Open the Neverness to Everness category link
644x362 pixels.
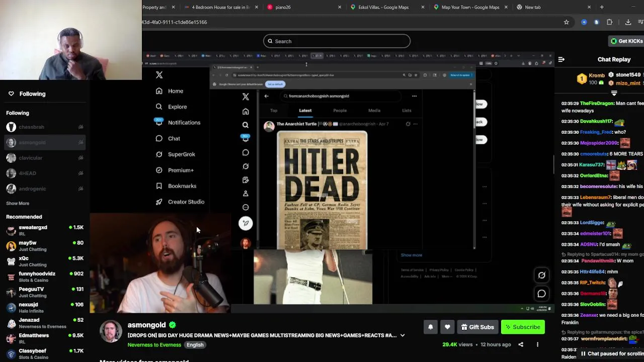pos(154,345)
